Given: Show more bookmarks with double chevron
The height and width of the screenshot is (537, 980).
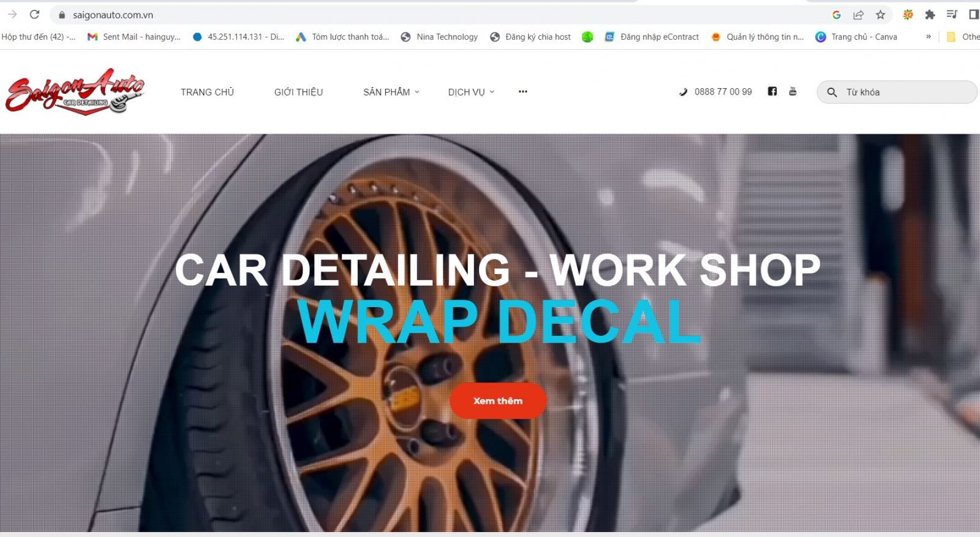Looking at the screenshot, I should [929, 37].
